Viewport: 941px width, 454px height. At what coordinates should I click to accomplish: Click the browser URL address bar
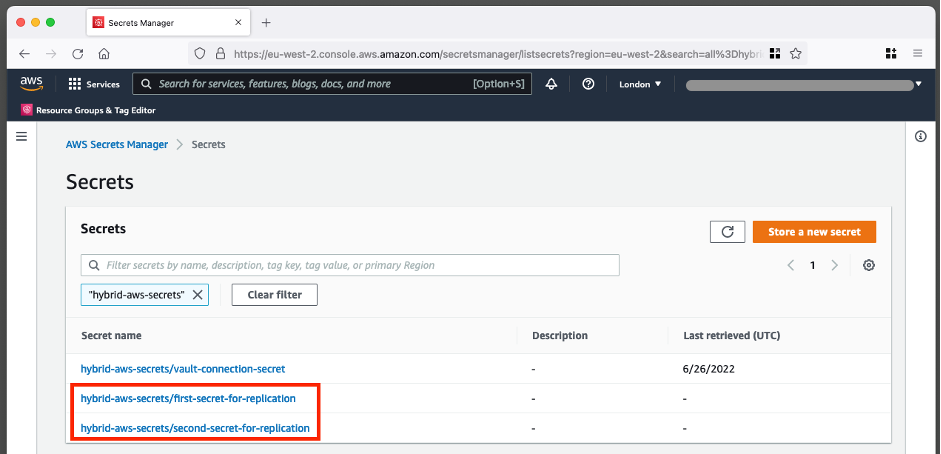tap(498, 54)
